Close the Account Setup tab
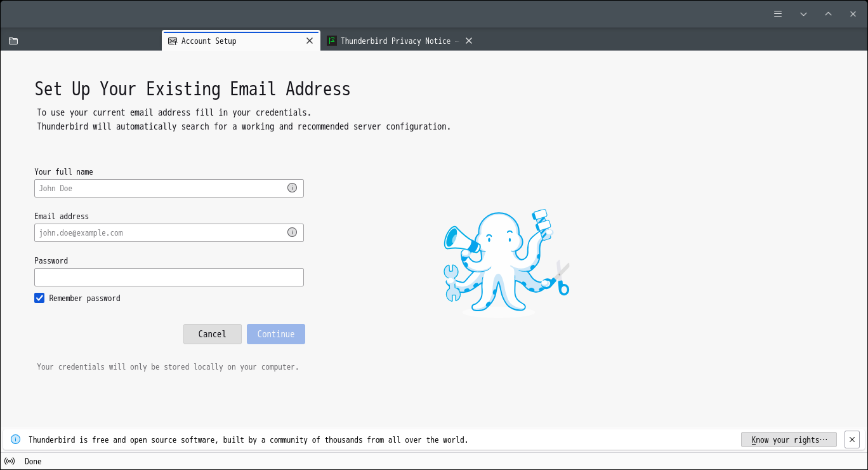The height and width of the screenshot is (470, 868). click(310, 41)
